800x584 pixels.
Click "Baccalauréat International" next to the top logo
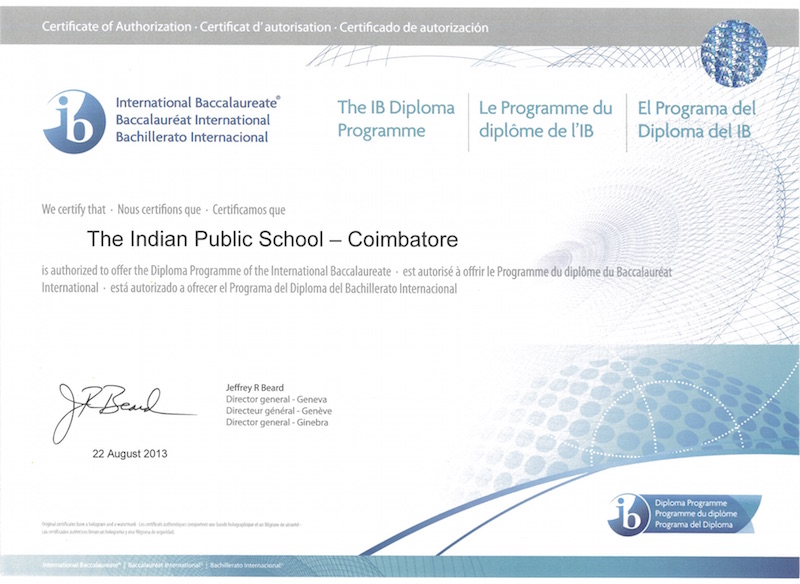click(x=193, y=120)
